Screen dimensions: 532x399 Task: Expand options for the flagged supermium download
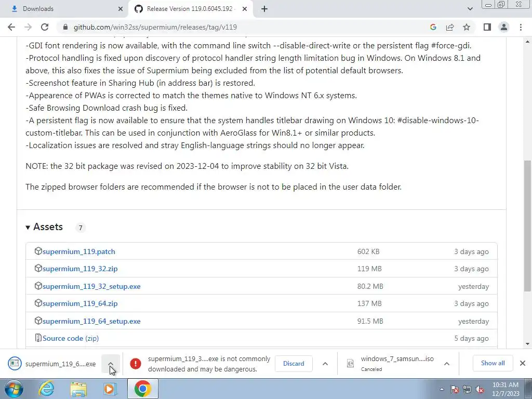(x=325, y=364)
